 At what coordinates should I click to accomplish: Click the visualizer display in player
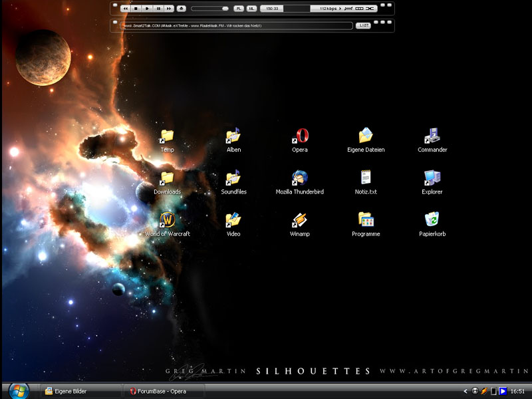point(297,9)
